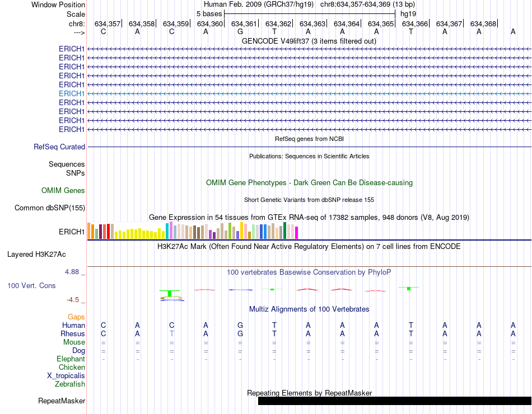Click the chr8:634,357-634,369 (13 bp) window text
The image size is (532, 414).
(367, 4)
